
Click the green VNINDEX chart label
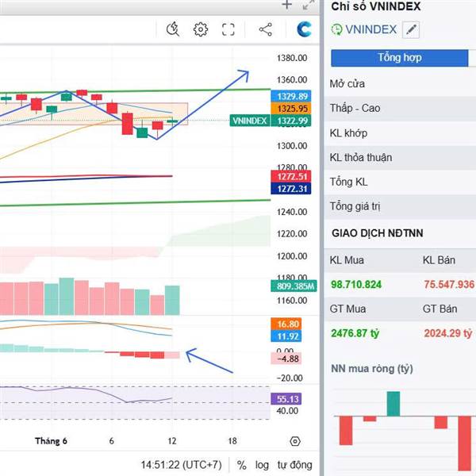(x=250, y=121)
